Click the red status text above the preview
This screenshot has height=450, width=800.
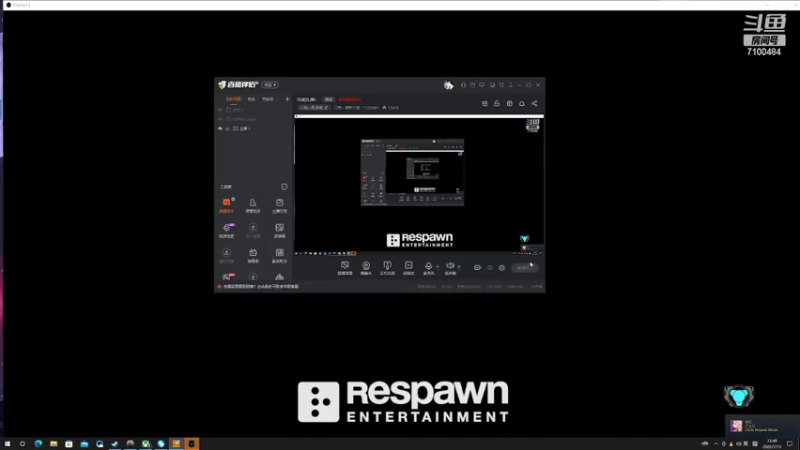click(350, 99)
